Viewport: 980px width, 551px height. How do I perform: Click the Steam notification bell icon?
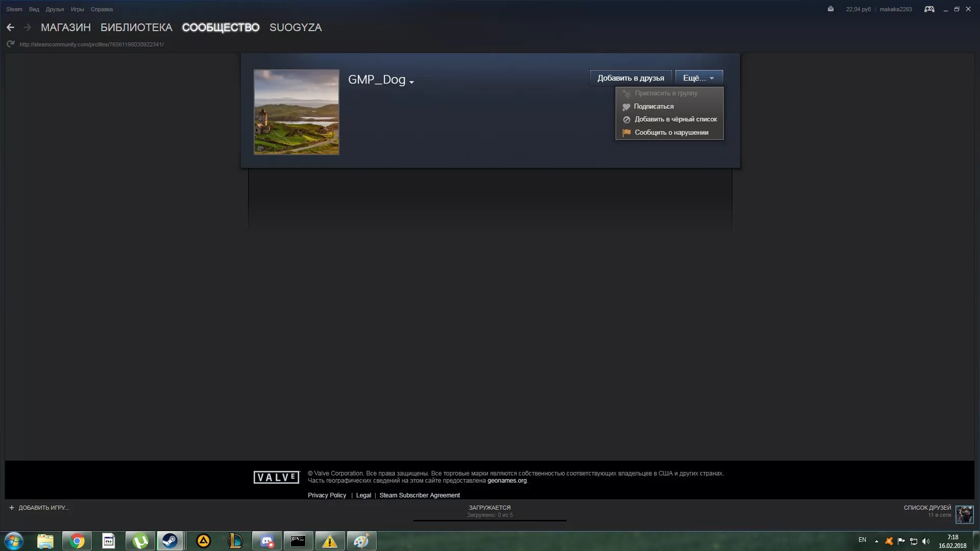[830, 9]
